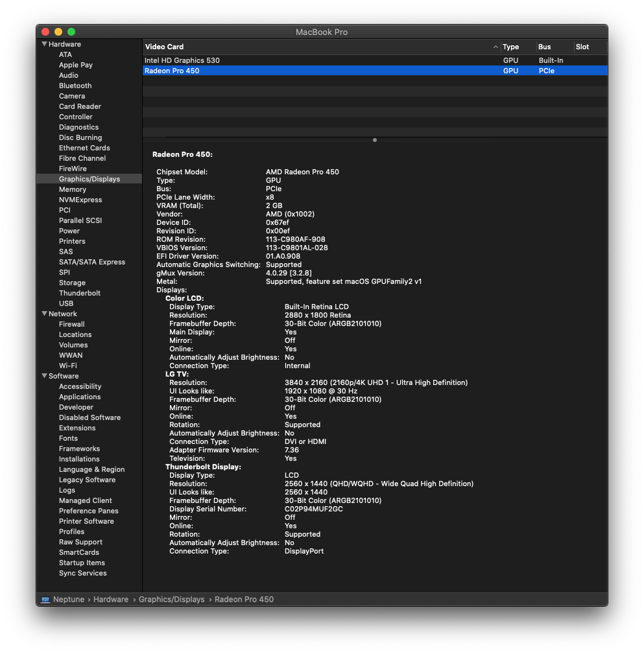Open FireWire in the sidebar

pos(73,169)
